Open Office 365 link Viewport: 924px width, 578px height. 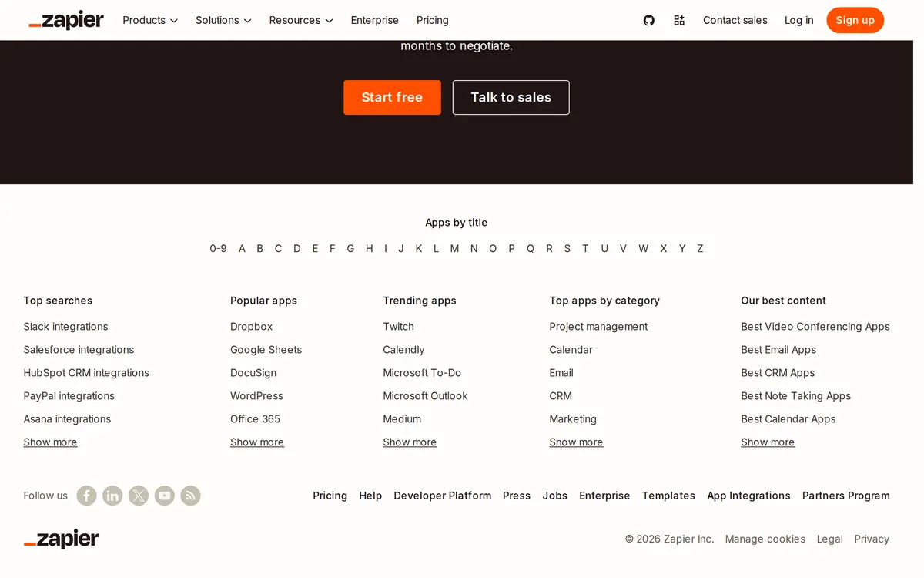pyautogui.click(x=256, y=419)
